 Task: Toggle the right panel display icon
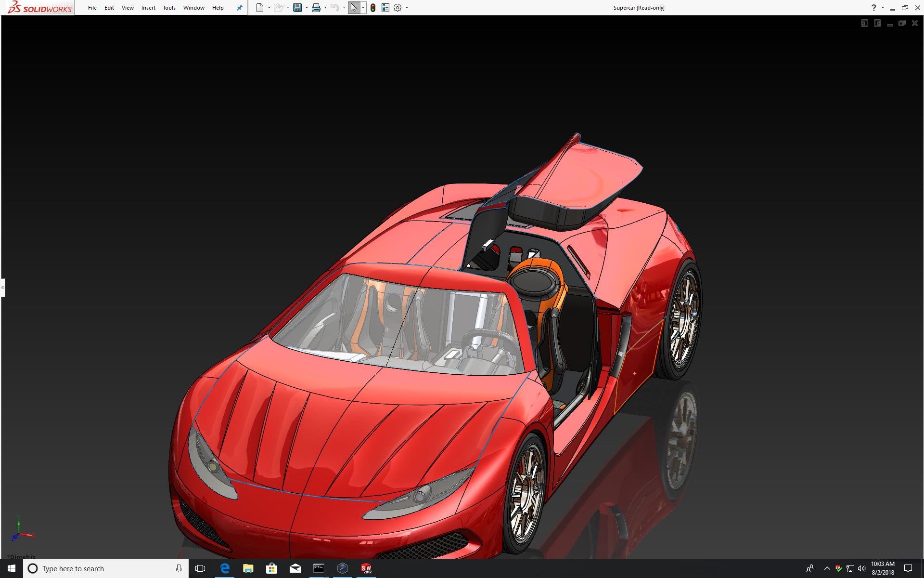point(877,23)
